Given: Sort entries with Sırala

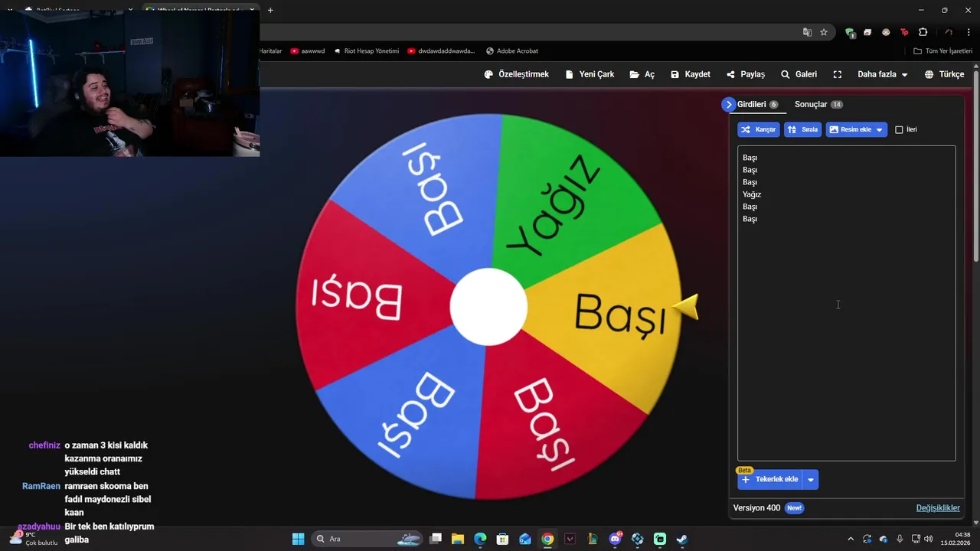Looking at the screenshot, I should pyautogui.click(x=802, y=129).
